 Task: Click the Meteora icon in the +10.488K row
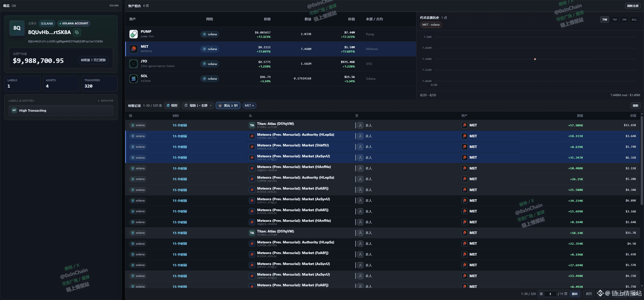(252, 168)
